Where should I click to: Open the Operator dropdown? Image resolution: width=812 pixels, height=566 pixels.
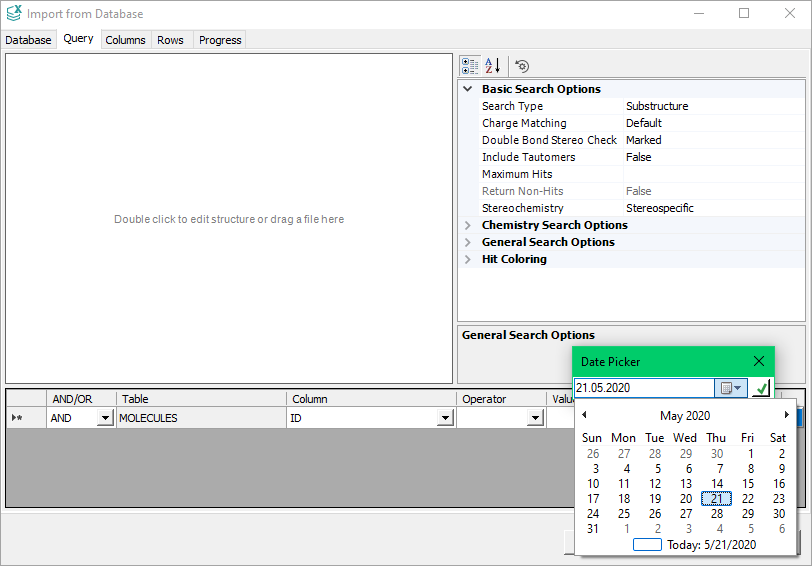(534, 419)
